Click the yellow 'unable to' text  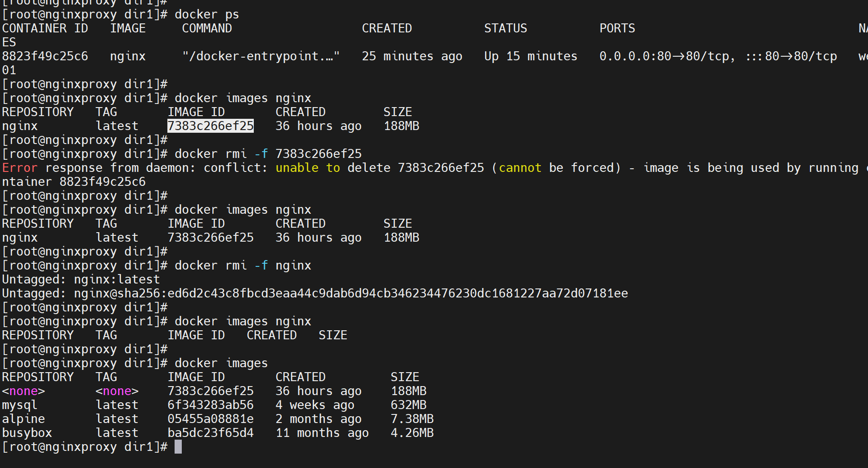pyautogui.click(x=307, y=168)
